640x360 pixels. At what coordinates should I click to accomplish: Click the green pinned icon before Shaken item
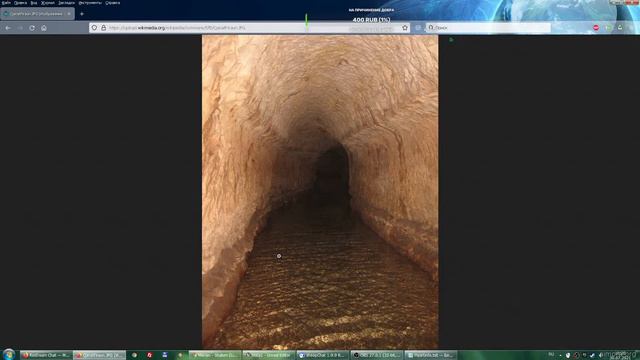[180, 355]
